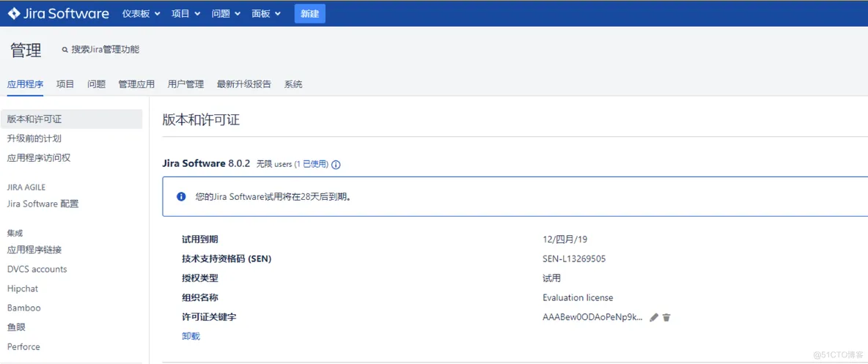Open the 项目 dropdown in top bar
Viewport: 868px width, 364px height.
coord(186,14)
